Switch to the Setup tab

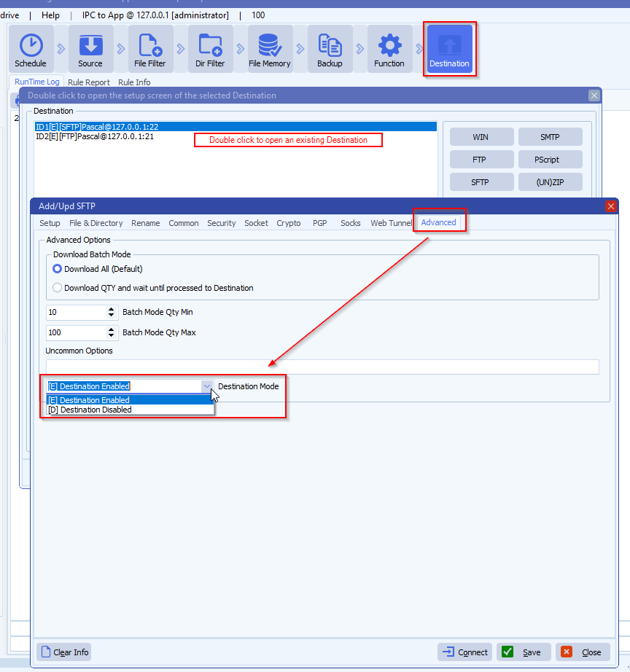pyautogui.click(x=50, y=223)
